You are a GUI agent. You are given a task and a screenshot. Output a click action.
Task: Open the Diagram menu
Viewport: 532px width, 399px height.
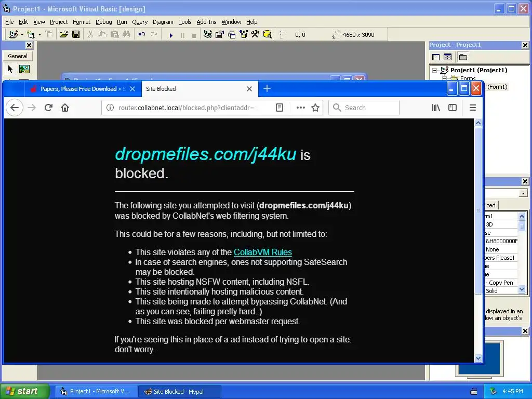click(x=163, y=22)
